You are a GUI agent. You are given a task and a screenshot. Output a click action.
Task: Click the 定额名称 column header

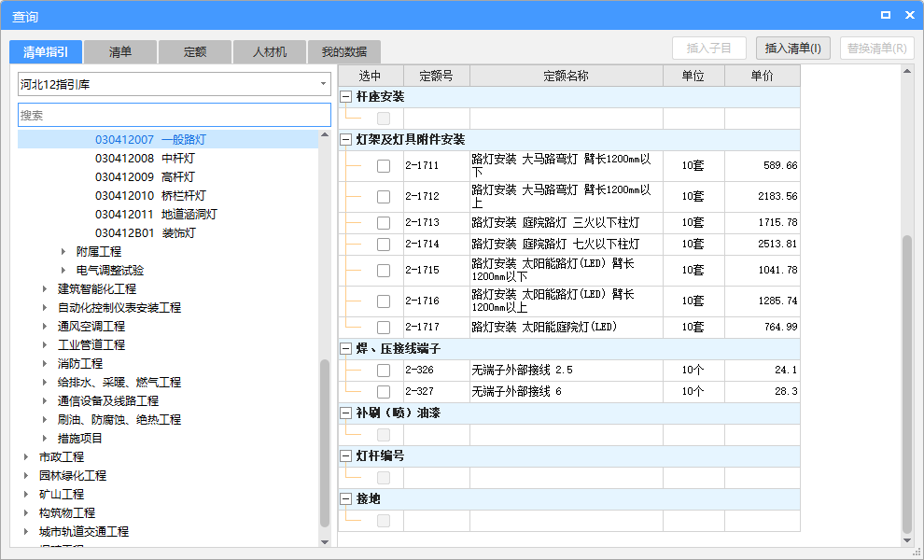pyautogui.click(x=566, y=76)
